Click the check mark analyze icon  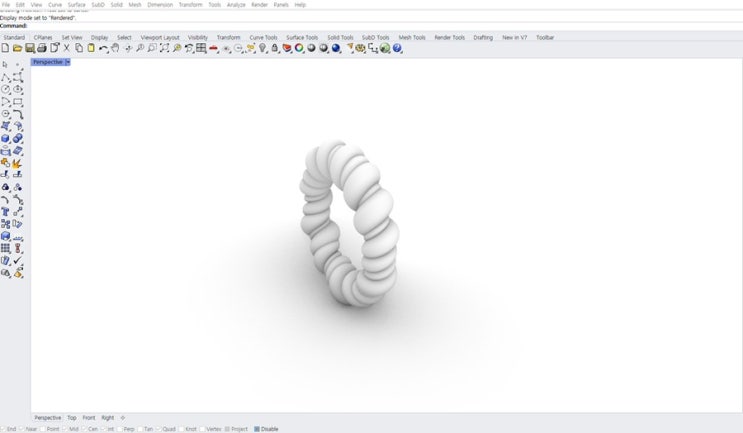(18, 260)
